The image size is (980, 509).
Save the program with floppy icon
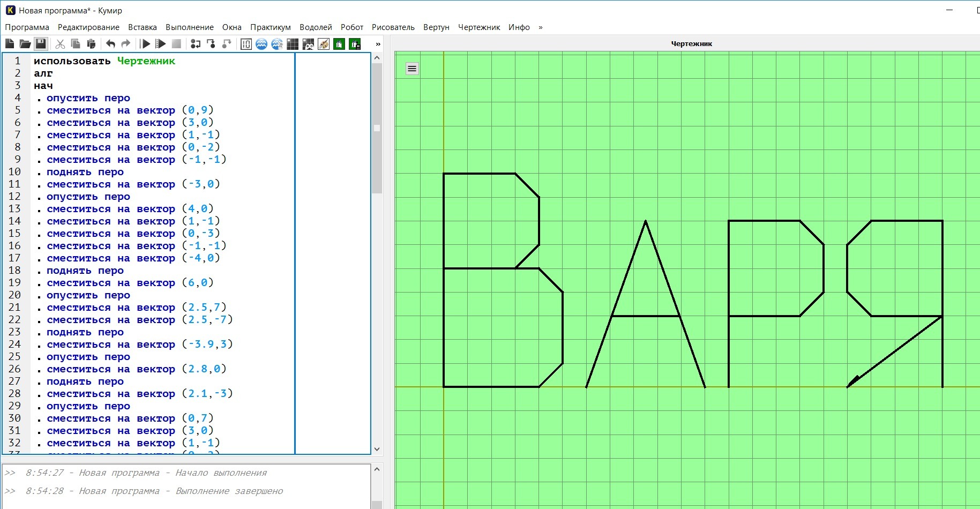(x=41, y=44)
